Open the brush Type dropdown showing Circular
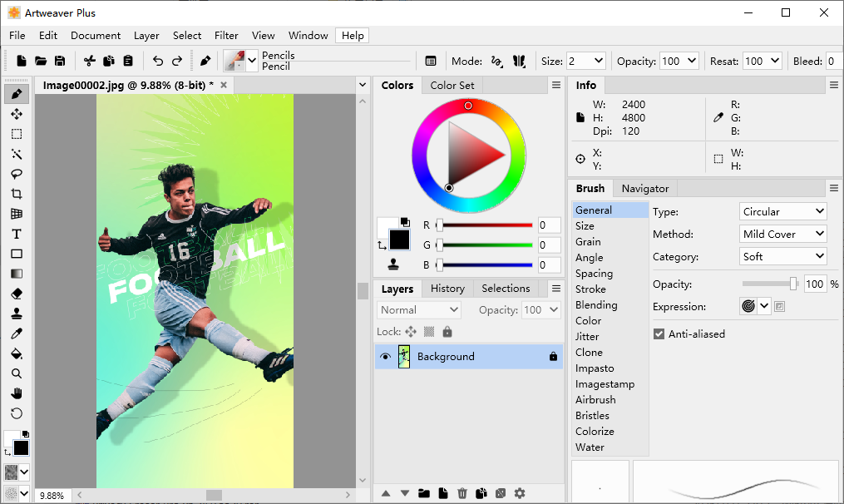Screen dimensions: 844x504 tap(783, 211)
